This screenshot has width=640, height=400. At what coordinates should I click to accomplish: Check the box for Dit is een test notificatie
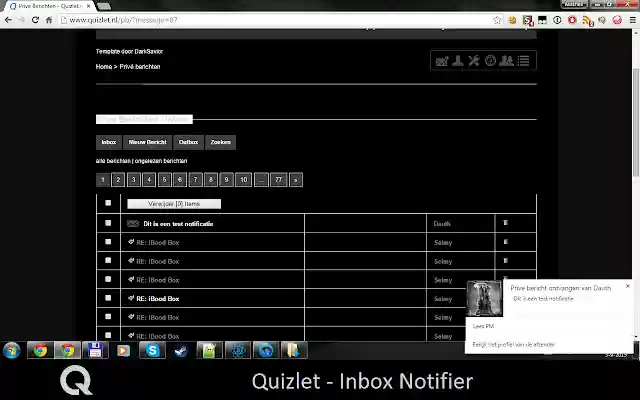pos(108,223)
